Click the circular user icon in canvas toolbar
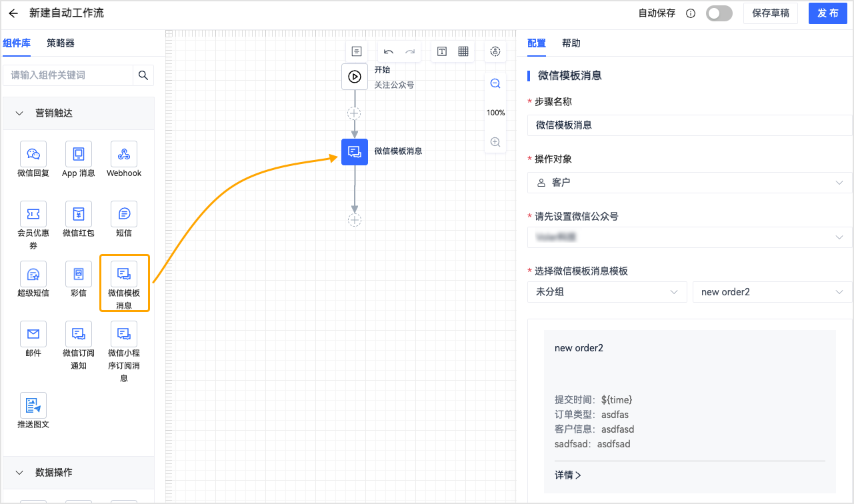This screenshot has width=854, height=504. coord(495,51)
